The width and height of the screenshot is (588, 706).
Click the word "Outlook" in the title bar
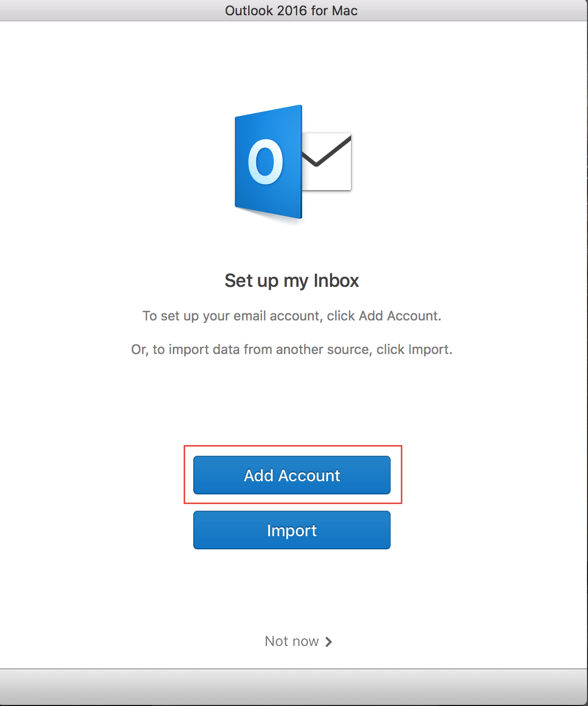[x=249, y=11]
